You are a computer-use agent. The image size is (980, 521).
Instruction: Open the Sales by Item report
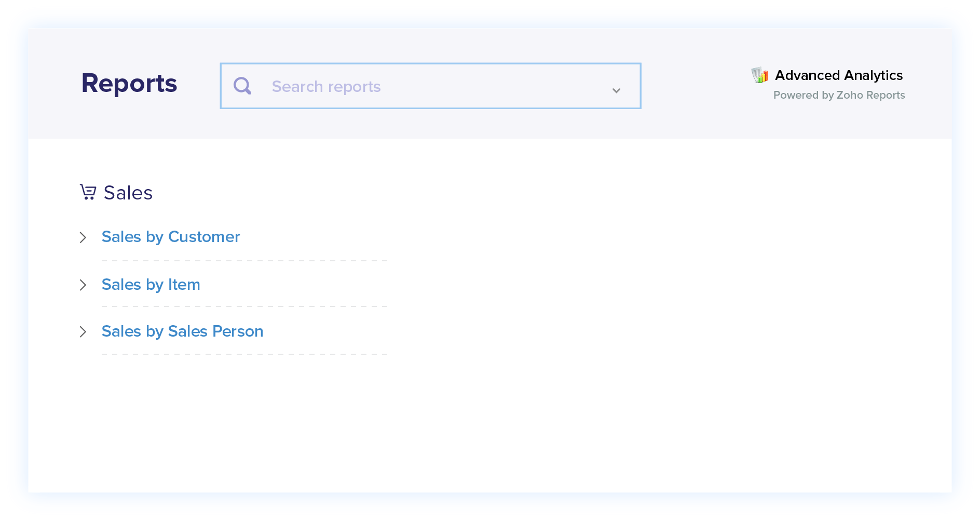pos(151,285)
